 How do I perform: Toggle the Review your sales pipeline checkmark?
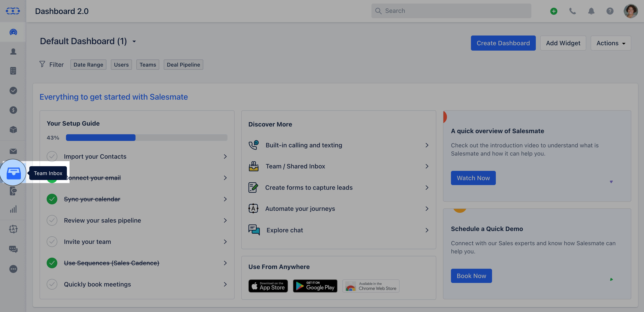(x=52, y=220)
